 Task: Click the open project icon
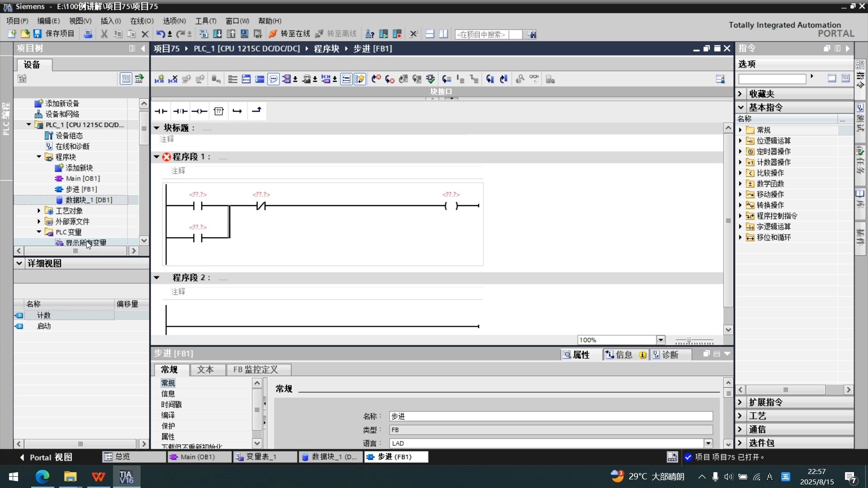coord(25,34)
